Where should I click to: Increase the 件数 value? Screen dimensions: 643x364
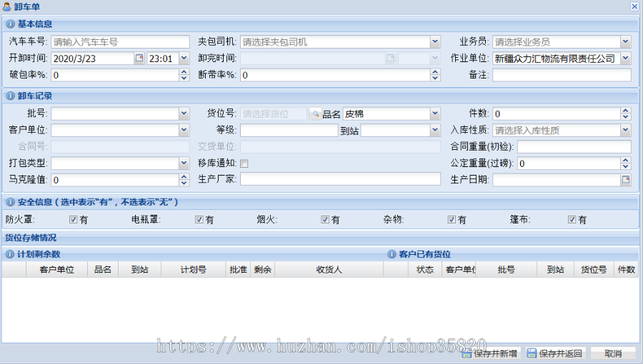pos(625,111)
